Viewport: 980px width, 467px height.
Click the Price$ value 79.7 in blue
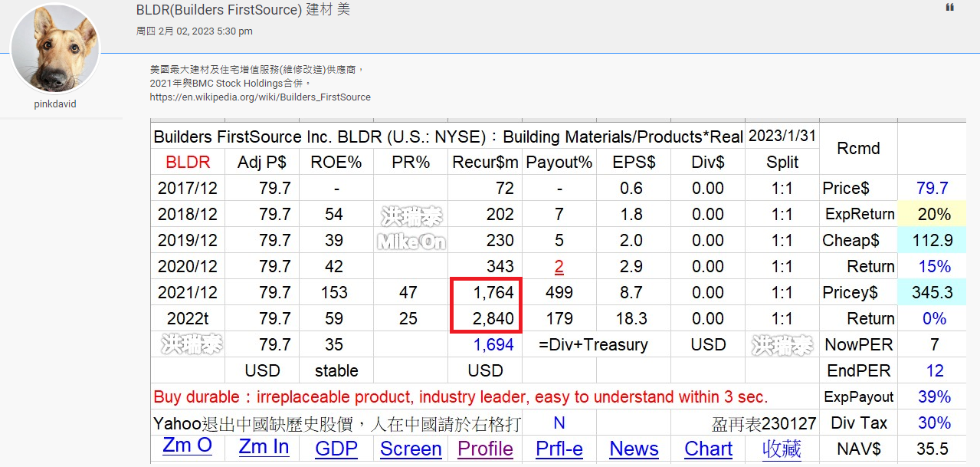(x=932, y=188)
